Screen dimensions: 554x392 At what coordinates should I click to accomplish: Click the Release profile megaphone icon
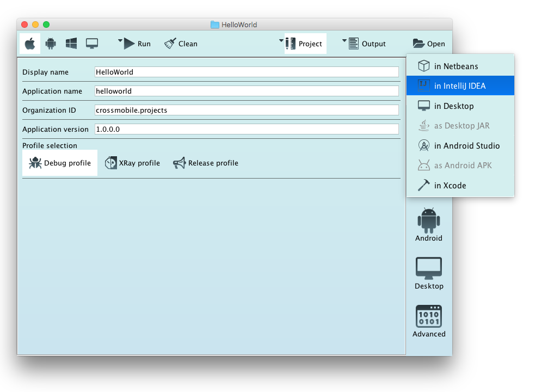click(x=179, y=163)
